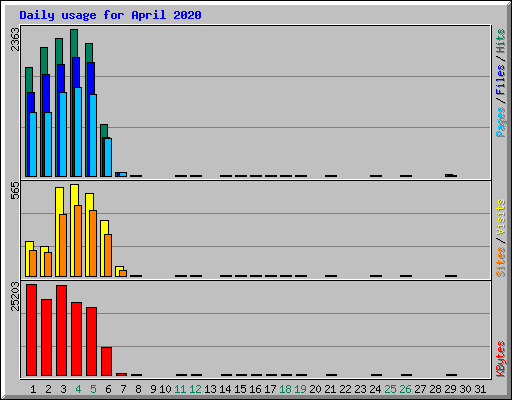Select day label 10 on the x-axis

(165, 389)
